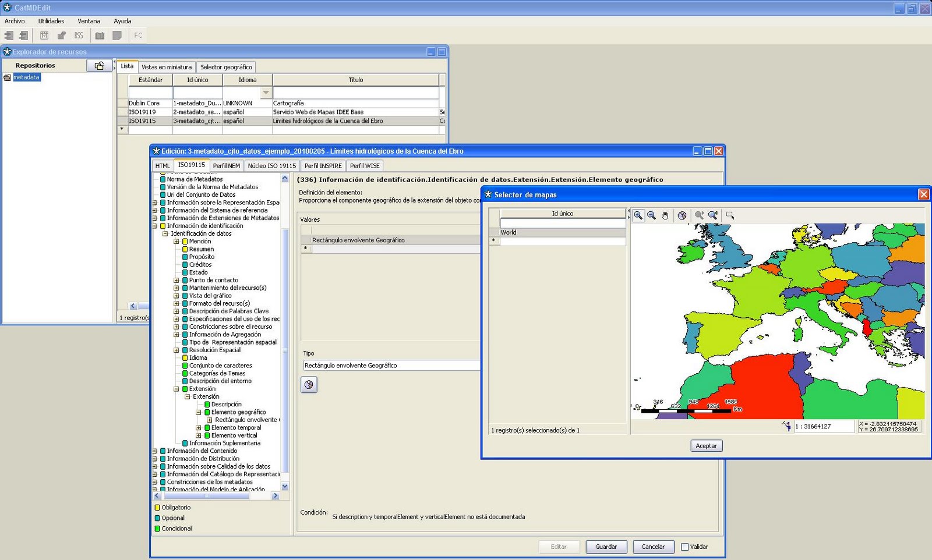This screenshot has height=560, width=932.
Task: Collapse the Identificación de datos node
Action: pyautogui.click(x=165, y=234)
